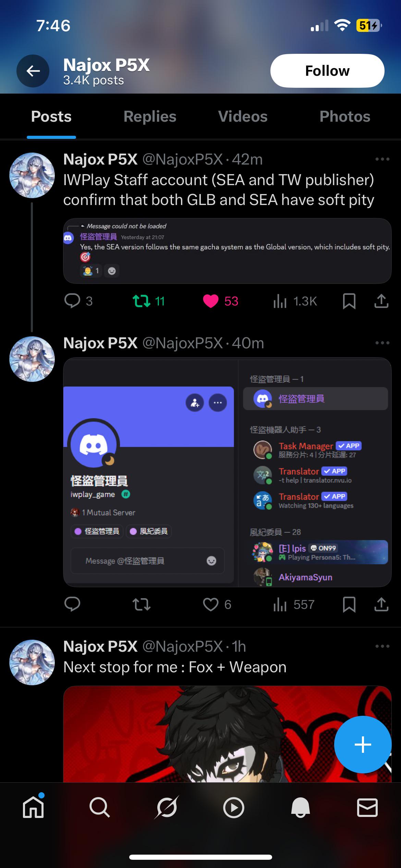This screenshot has width=401, height=868.
Task: Switch to the Replies tab
Action: click(x=150, y=117)
